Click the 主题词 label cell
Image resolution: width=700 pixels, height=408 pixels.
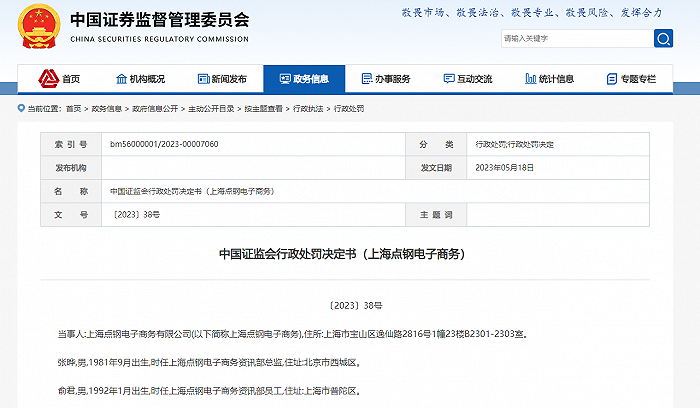436,215
